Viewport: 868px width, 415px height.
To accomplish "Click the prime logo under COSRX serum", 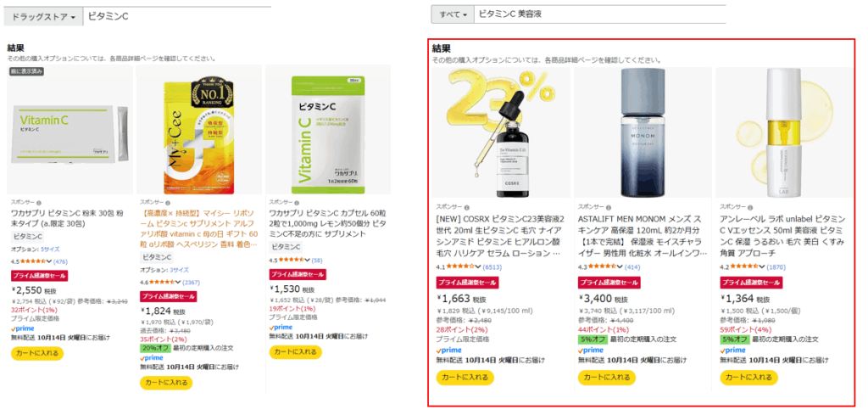I will [x=449, y=351].
